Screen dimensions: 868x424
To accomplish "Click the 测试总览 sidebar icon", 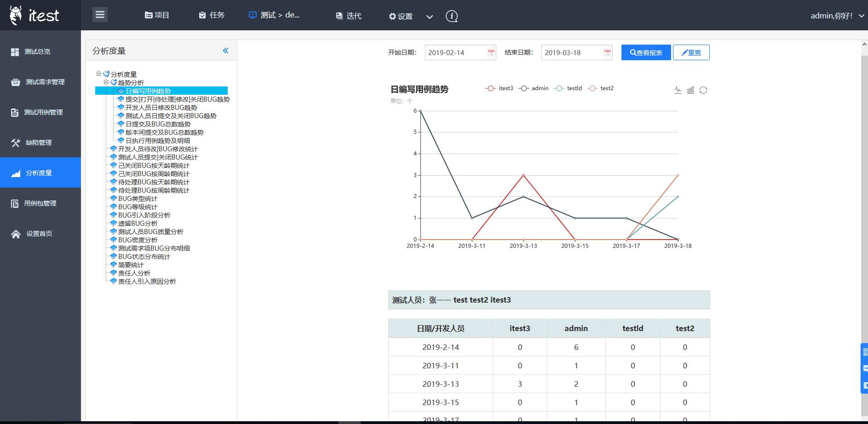I will coord(15,52).
